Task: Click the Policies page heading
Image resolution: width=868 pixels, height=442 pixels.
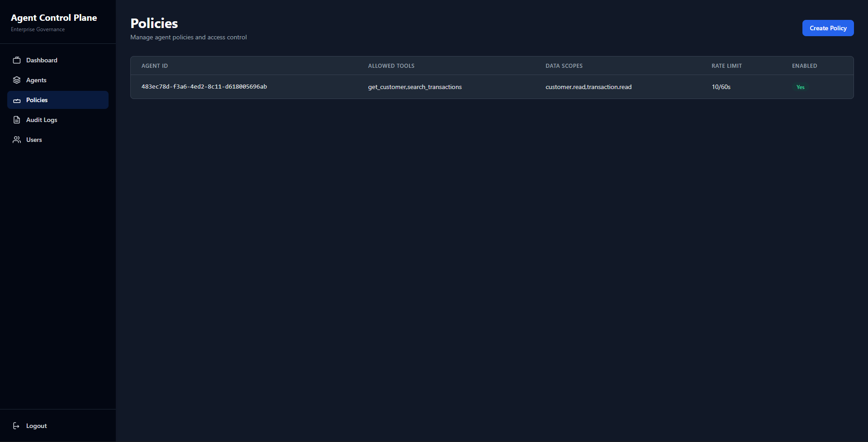Action: (x=154, y=24)
